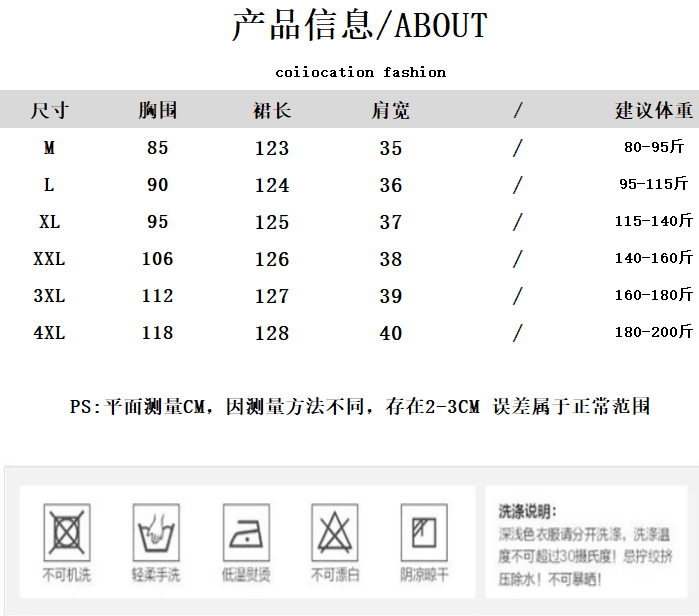Click the 肩宽 column header
The height and width of the screenshot is (616, 699).
click(x=391, y=110)
